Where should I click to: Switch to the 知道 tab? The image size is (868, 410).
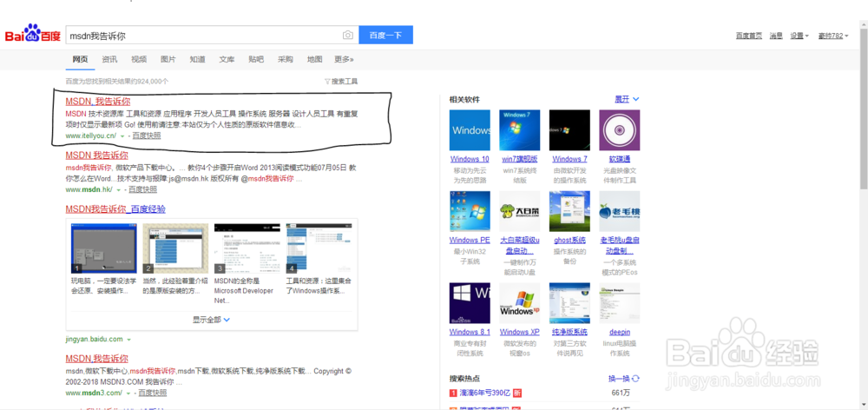point(198,59)
